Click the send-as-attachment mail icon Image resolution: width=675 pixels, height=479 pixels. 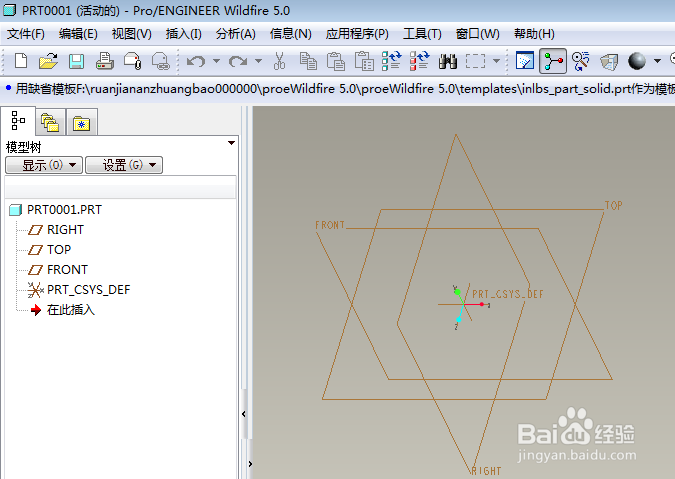(x=133, y=61)
